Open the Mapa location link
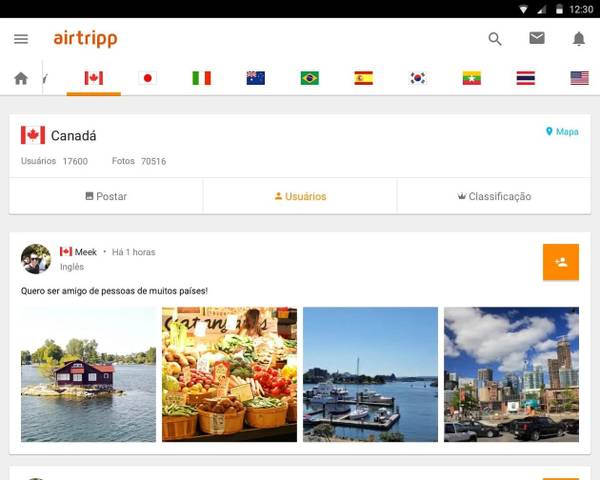Image resolution: width=600 pixels, height=480 pixels. tap(562, 132)
